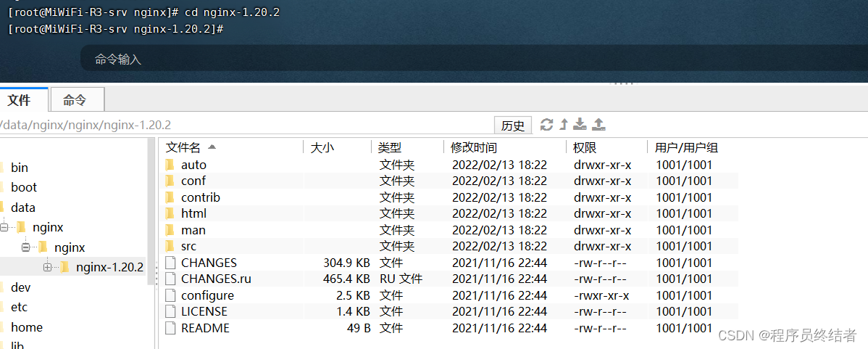Select etc in the directory tree
This screenshot has width=868, height=349.
coord(19,308)
